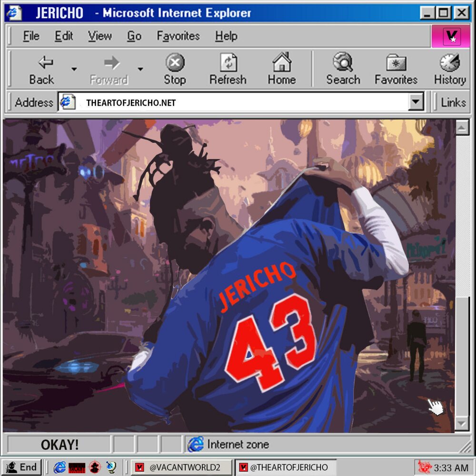Image resolution: width=476 pixels, height=476 pixels.
Task: Click the THEARTOFJERICHO.NET address field
Action: point(238,102)
